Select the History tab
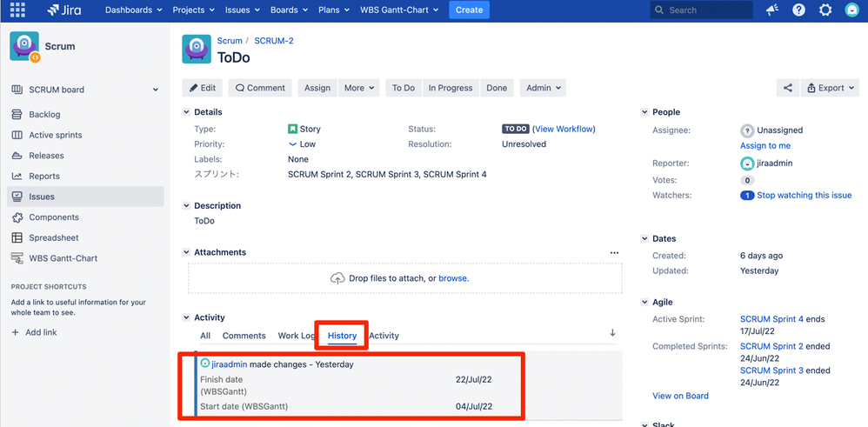The width and height of the screenshot is (868, 427). click(342, 336)
